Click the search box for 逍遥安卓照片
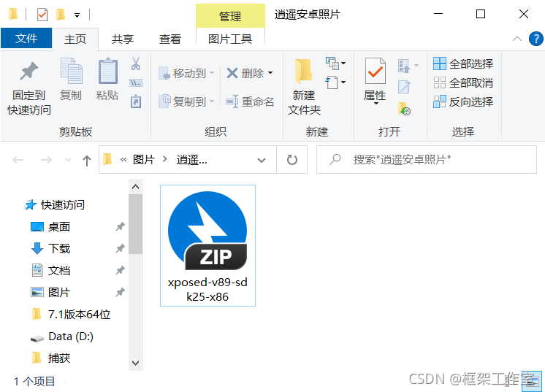545x392 pixels. click(x=427, y=160)
